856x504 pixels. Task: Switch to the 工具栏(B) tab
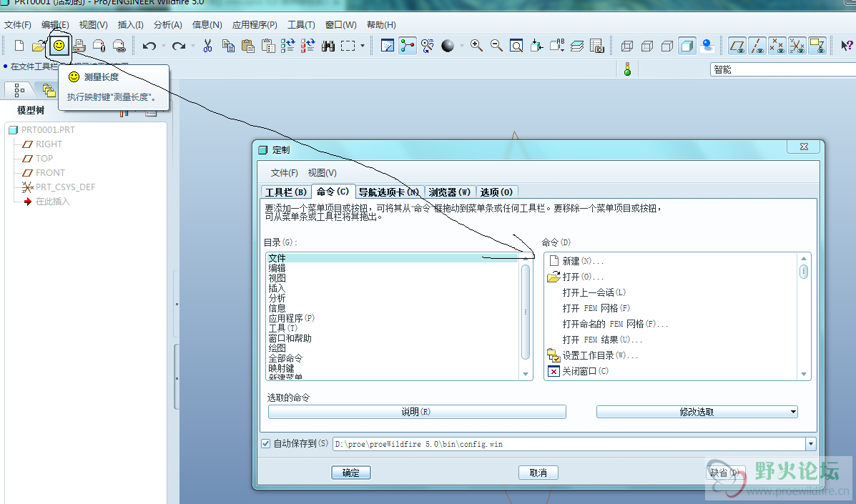[x=286, y=192]
